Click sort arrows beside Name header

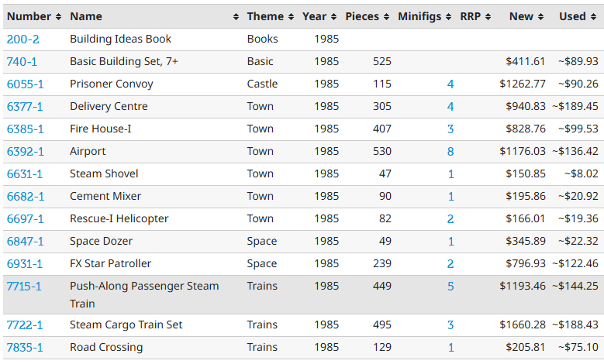coord(236,16)
